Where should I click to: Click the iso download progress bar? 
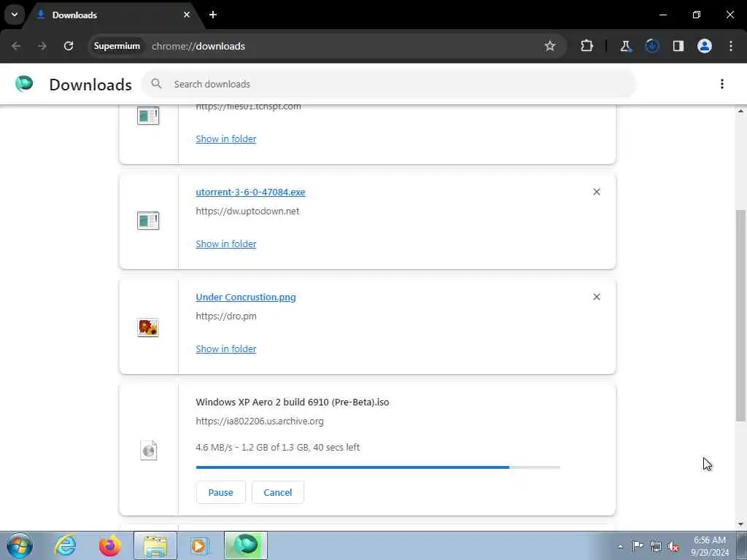[378, 467]
